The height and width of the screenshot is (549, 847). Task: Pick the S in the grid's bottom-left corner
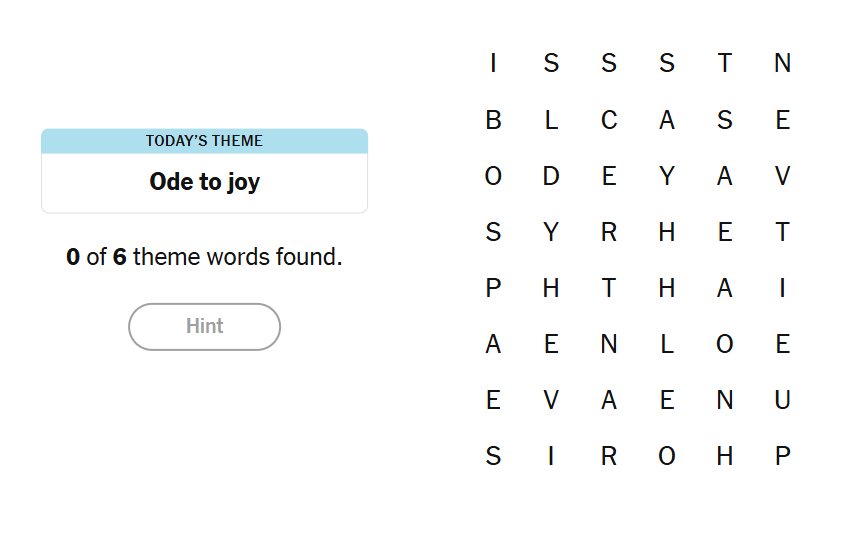(x=493, y=457)
